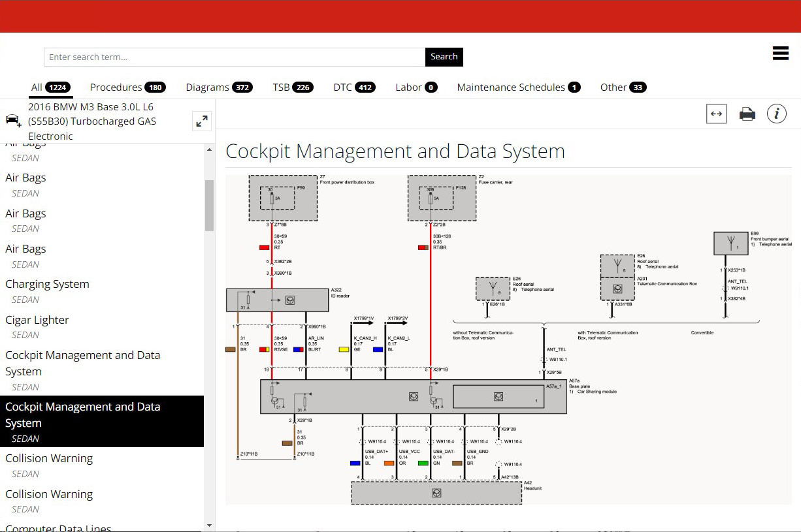Click the printer icon
This screenshot has width=801, height=532.
click(747, 114)
